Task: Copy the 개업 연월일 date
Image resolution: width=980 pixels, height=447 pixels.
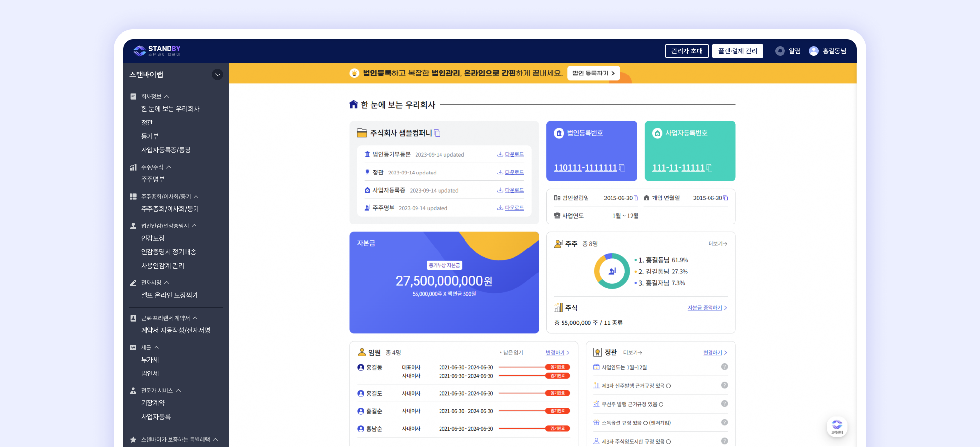Action: 726,198
